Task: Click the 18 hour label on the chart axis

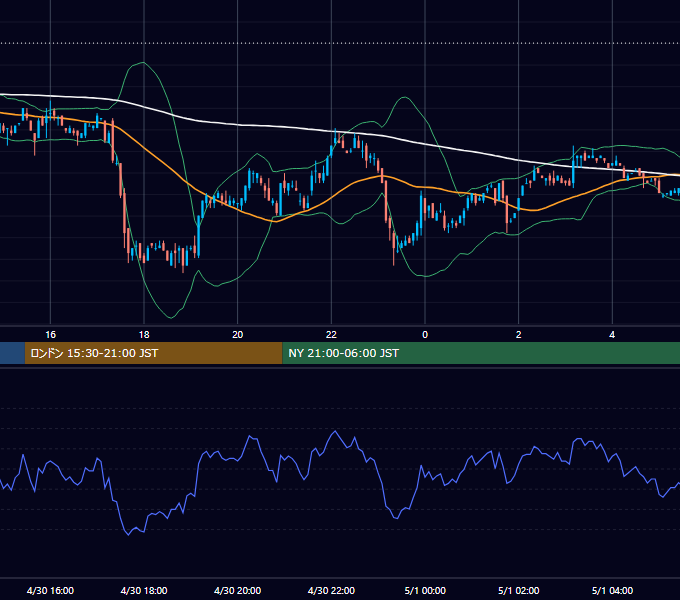Action: 144,335
